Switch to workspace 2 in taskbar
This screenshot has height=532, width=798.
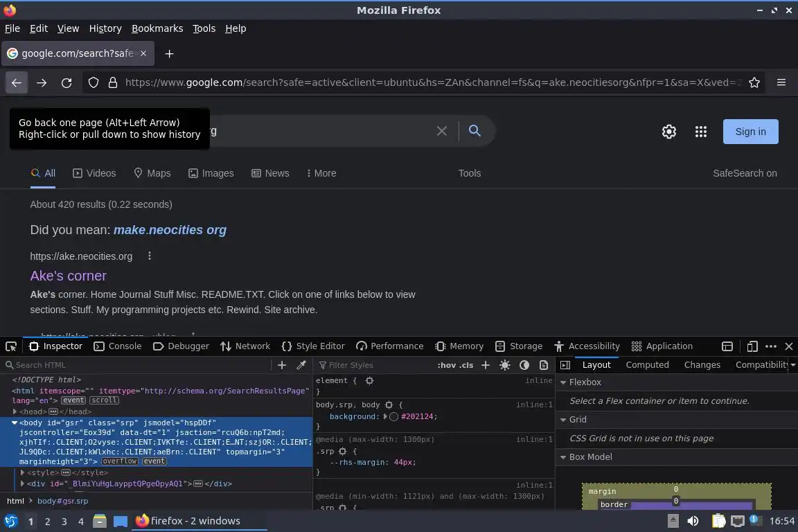click(47, 522)
